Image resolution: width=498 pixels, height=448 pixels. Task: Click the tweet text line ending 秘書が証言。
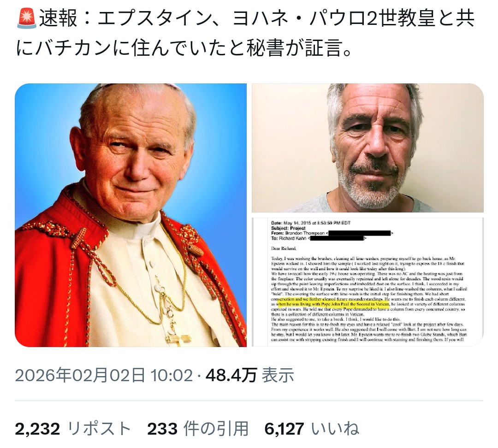tap(184, 47)
